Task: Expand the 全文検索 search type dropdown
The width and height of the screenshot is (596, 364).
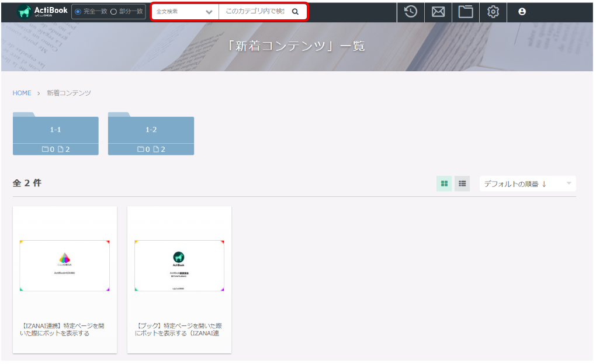Action: (x=184, y=12)
